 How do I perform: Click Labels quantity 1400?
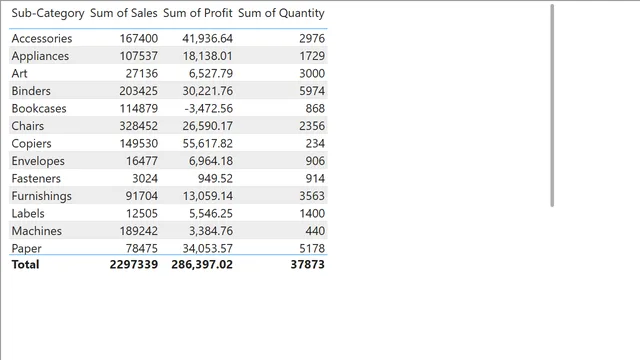pos(312,214)
